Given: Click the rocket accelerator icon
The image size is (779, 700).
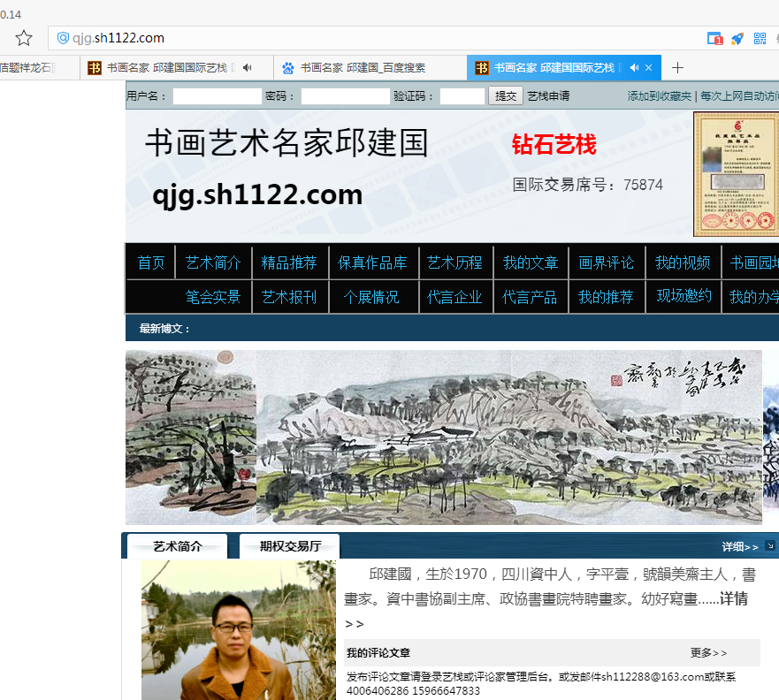Looking at the screenshot, I should click(x=737, y=38).
